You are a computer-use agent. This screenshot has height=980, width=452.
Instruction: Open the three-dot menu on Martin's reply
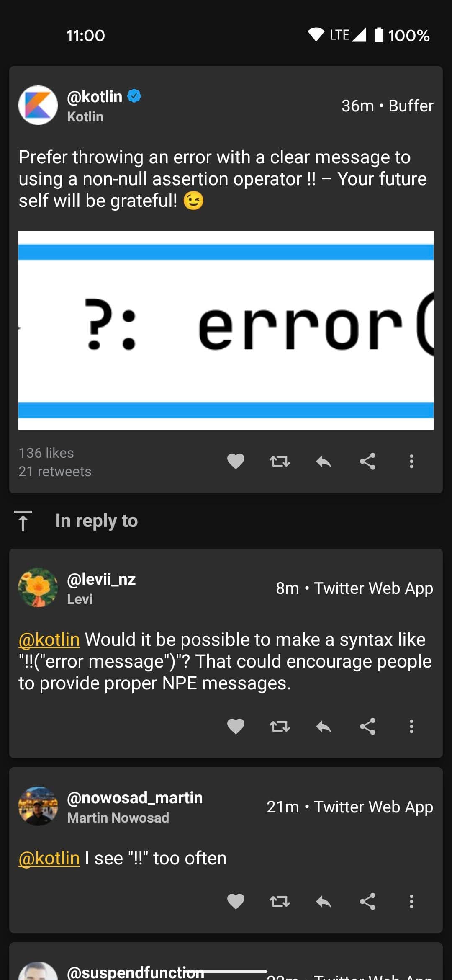pyautogui.click(x=411, y=901)
